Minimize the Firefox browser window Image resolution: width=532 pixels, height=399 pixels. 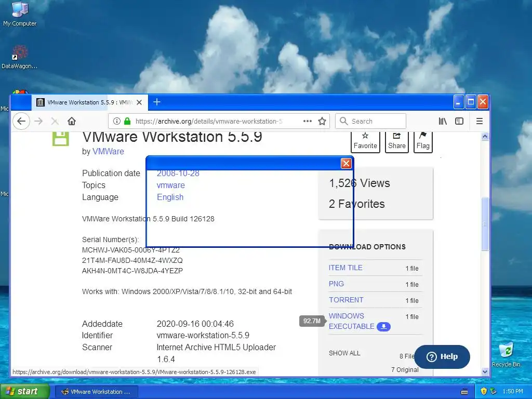458,102
